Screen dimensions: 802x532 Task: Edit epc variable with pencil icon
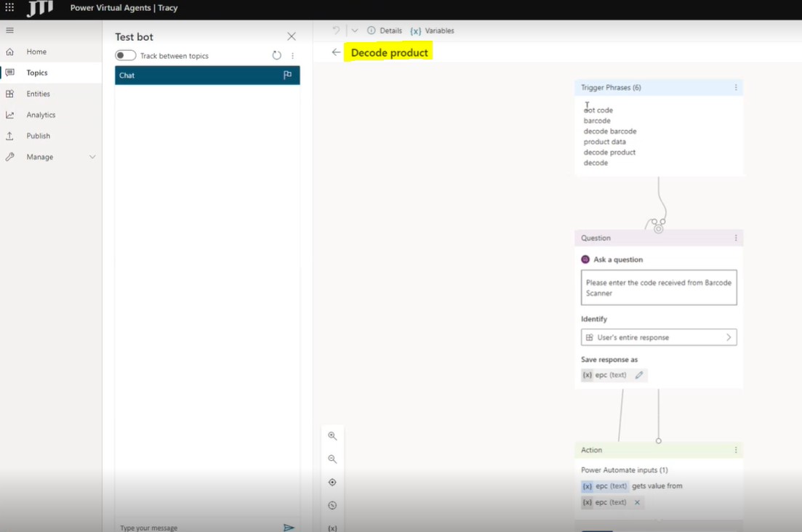point(639,374)
